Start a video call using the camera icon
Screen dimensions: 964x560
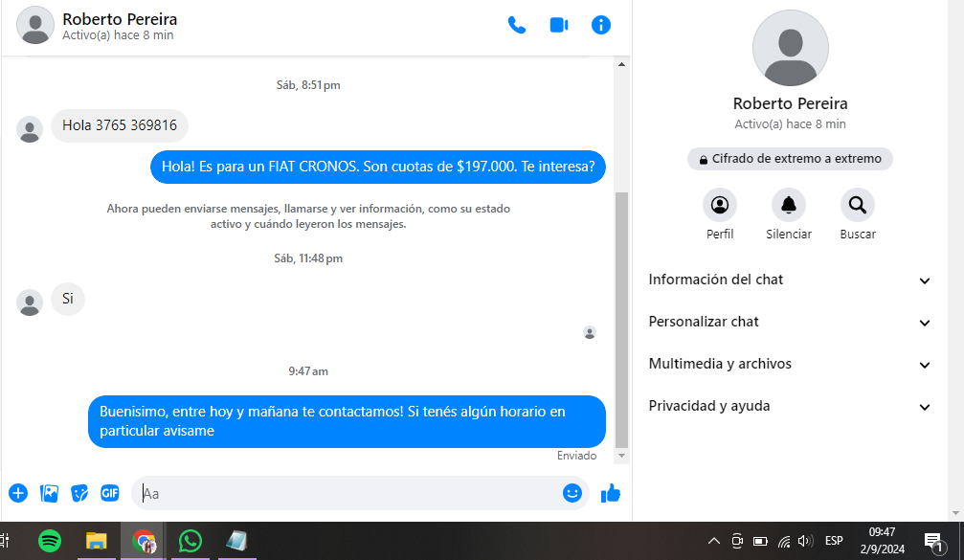click(x=559, y=26)
